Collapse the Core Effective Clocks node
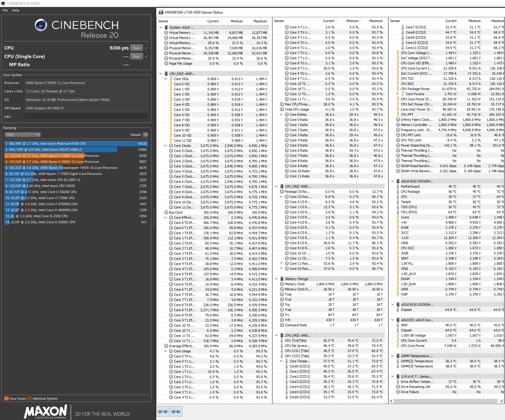505x420 pixels. click(x=166, y=218)
